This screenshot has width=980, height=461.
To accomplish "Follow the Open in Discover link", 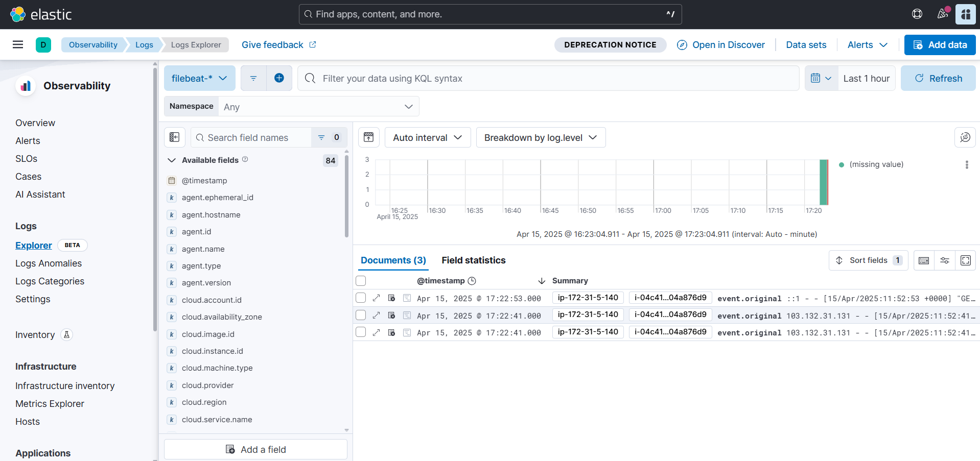I will (720, 45).
